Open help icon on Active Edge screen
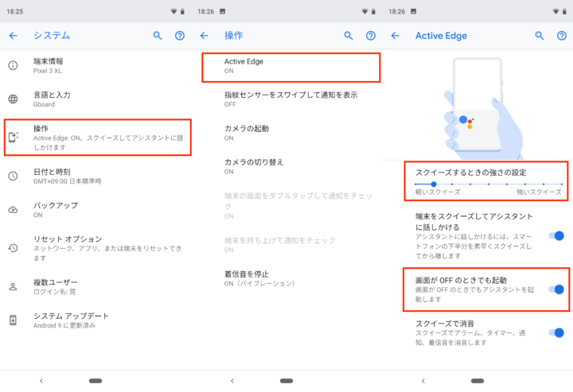The image size is (573, 392). click(562, 36)
